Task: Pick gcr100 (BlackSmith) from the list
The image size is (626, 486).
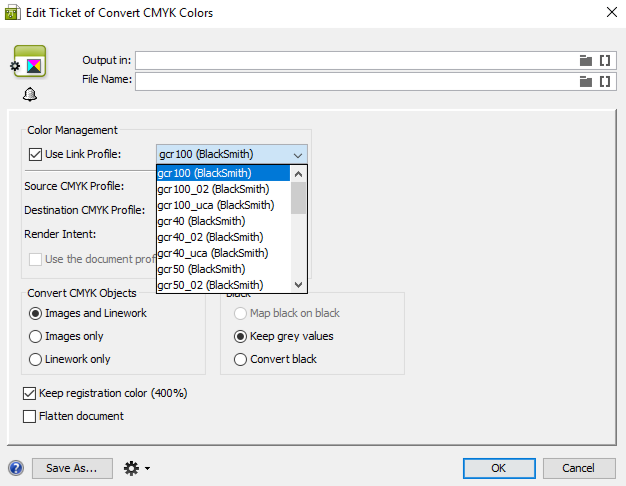Action: (x=223, y=173)
